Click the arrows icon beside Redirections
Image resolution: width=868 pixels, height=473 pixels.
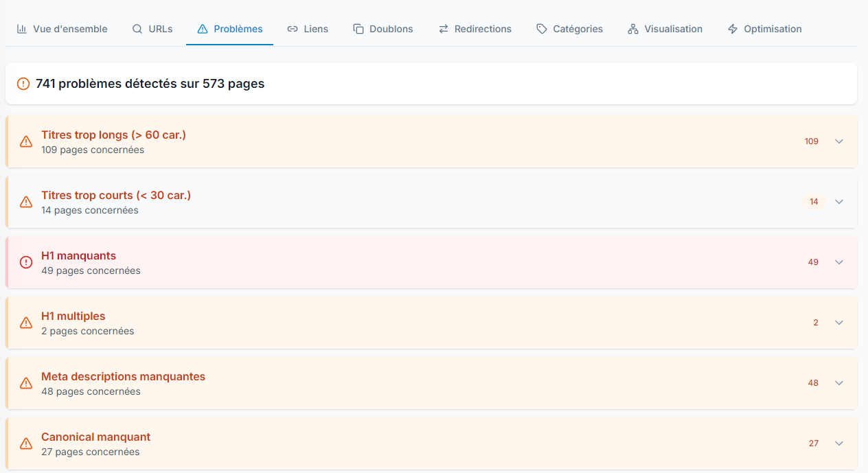[444, 29]
